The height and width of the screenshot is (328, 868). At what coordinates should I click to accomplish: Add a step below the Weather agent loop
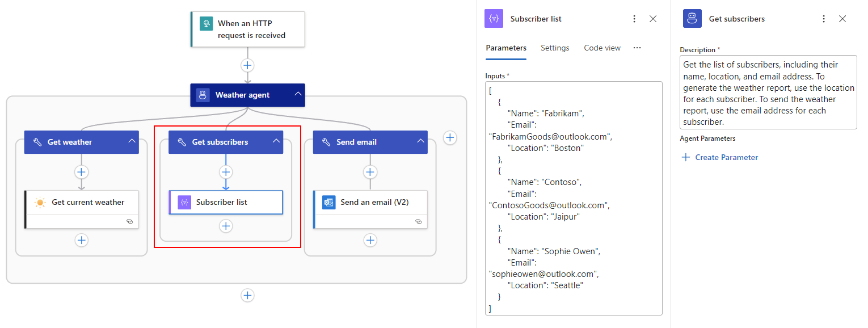247,295
